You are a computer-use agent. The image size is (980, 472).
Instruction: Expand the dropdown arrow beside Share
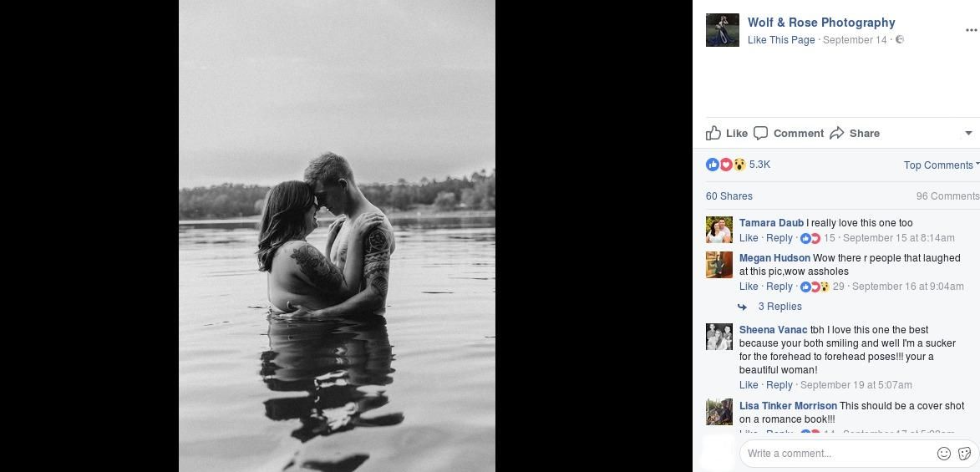pyautogui.click(x=968, y=133)
